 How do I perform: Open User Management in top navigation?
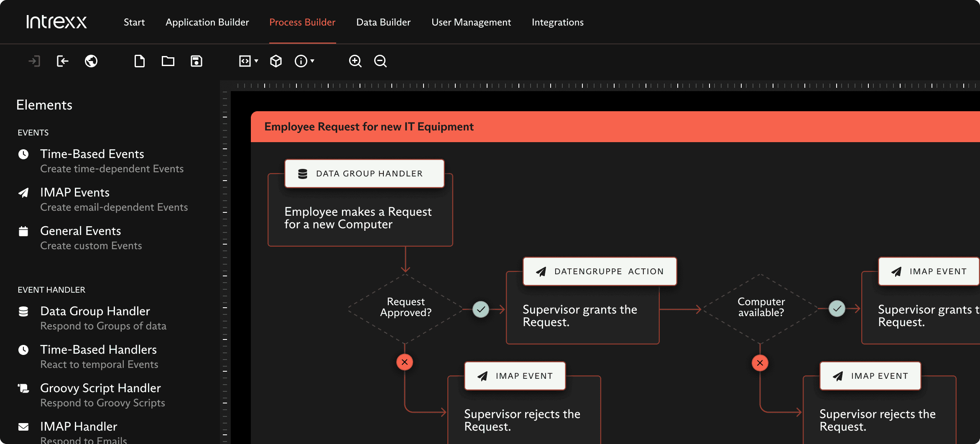[x=471, y=22]
